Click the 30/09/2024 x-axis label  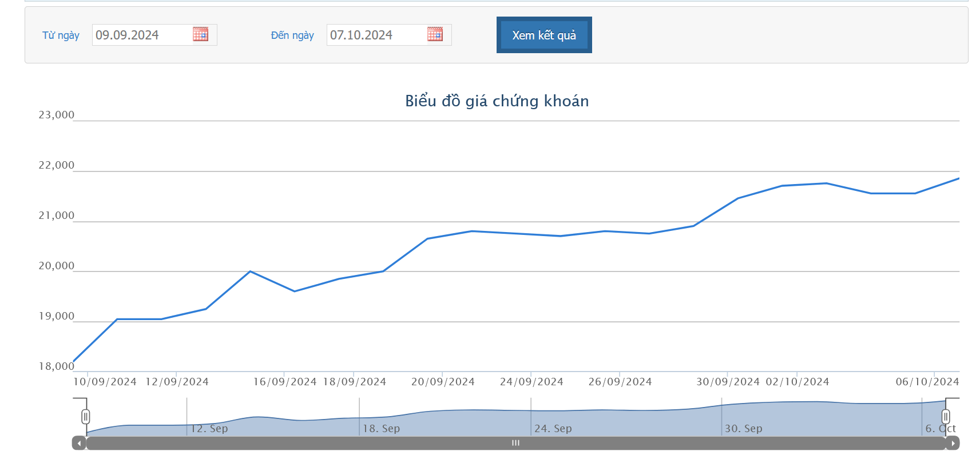(728, 382)
